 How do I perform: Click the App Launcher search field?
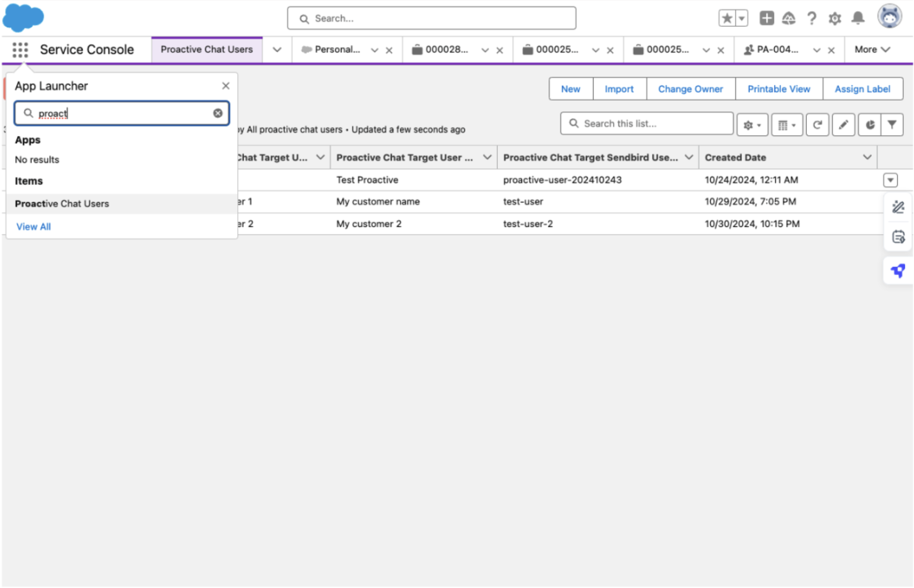click(122, 113)
